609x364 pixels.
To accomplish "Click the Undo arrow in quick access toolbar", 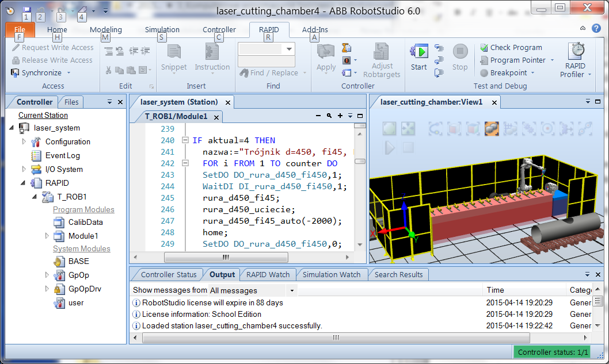I will [41, 10].
